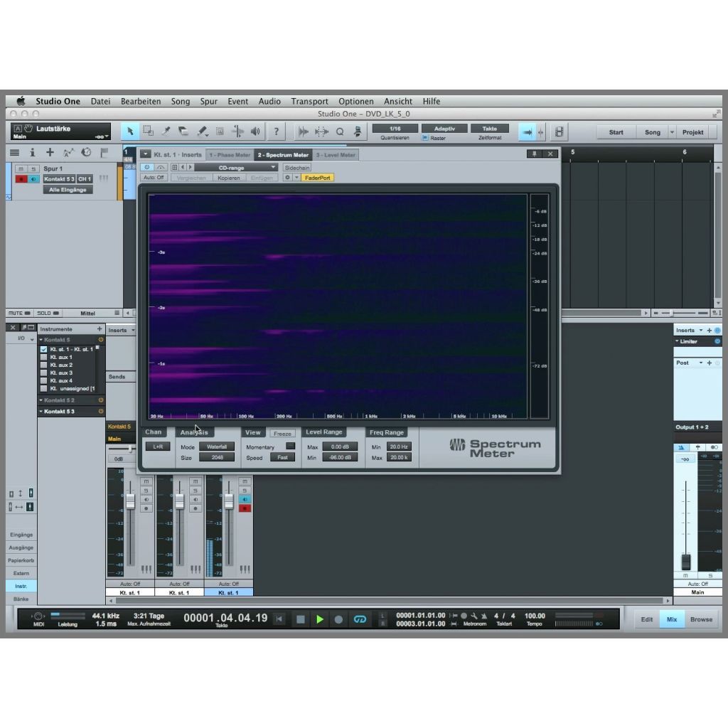Select the Mute tool in toolbar
This screenshot has width=728, height=728.
(220, 132)
